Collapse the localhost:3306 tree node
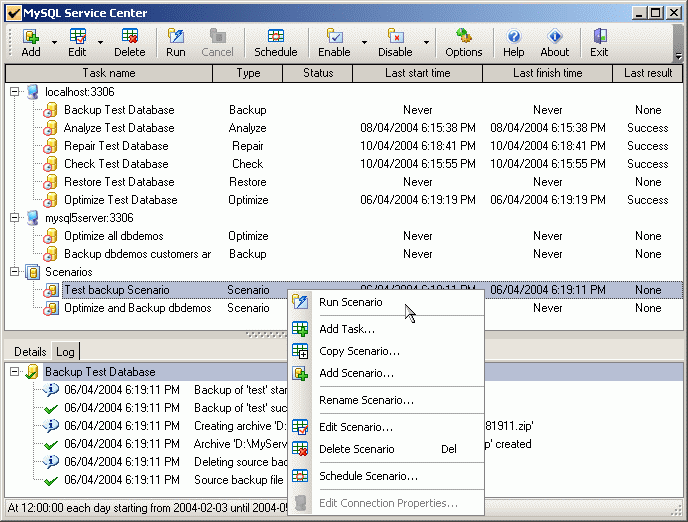The image size is (688, 522). [14, 92]
